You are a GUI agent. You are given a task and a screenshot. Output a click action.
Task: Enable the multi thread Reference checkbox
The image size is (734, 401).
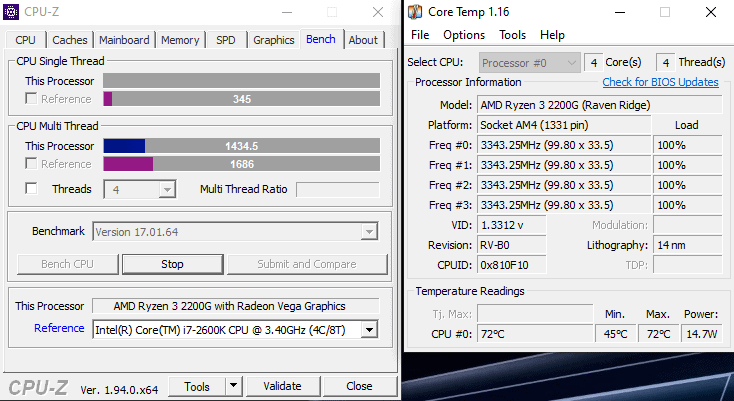coord(31,164)
